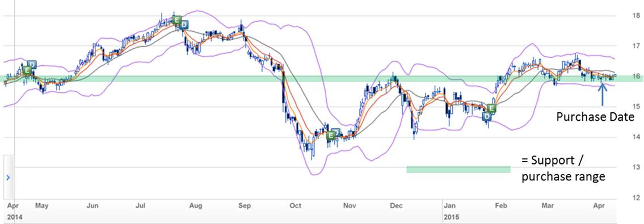This screenshot has width=644, height=224.
Task: Click the 'Jan' month label above 2015
Action: point(450,205)
